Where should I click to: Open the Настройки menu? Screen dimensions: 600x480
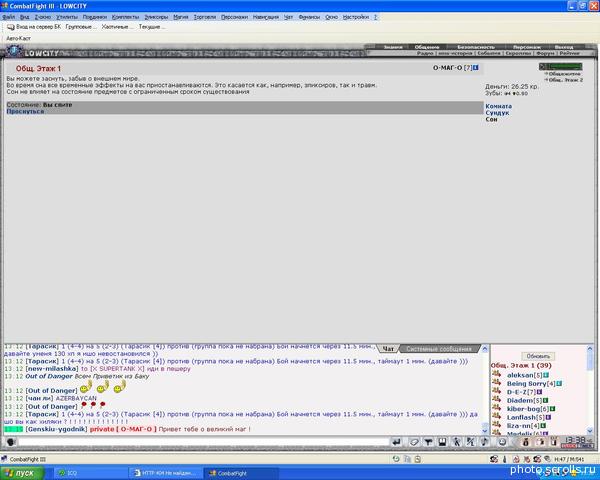coord(356,17)
